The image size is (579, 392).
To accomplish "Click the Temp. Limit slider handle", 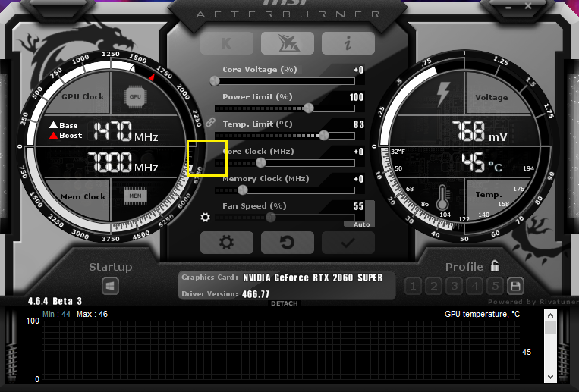I will pos(324,135).
